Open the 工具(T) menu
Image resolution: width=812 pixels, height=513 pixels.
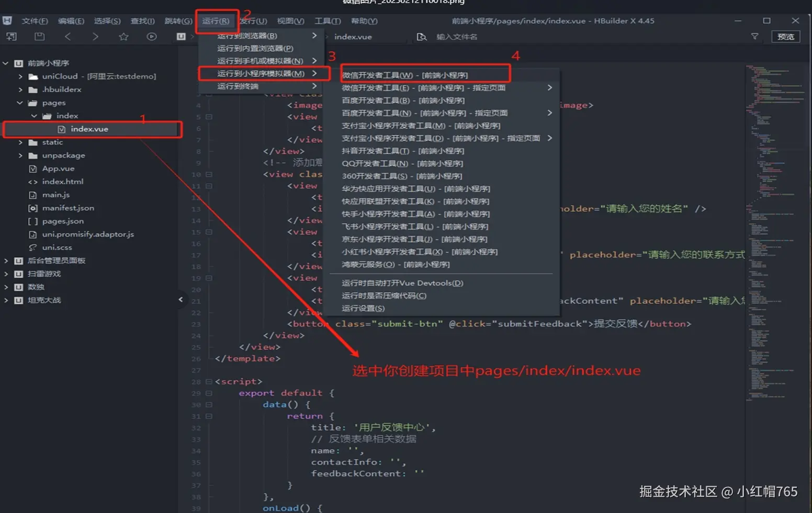[328, 21]
